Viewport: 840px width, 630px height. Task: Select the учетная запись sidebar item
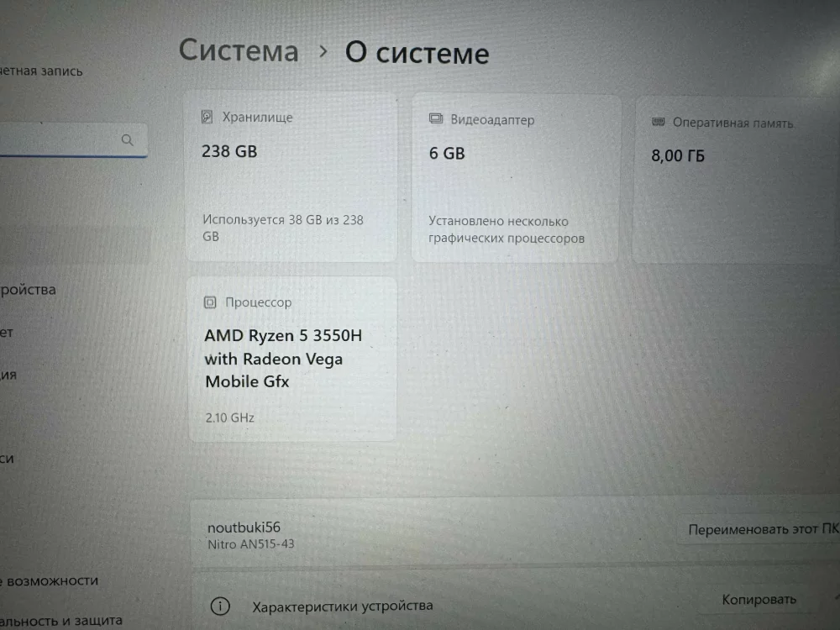click(41, 71)
